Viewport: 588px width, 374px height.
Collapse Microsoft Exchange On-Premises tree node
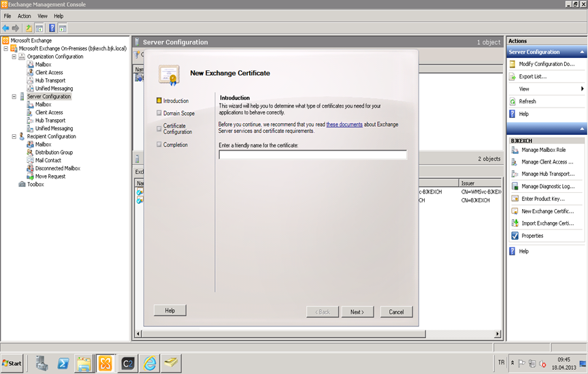pyautogui.click(x=5, y=48)
